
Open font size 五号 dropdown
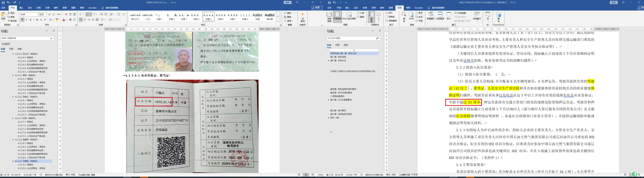[x=46, y=14]
